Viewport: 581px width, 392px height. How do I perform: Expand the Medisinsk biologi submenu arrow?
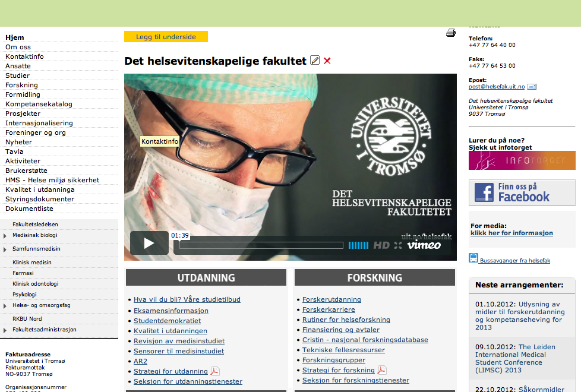(5, 236)
